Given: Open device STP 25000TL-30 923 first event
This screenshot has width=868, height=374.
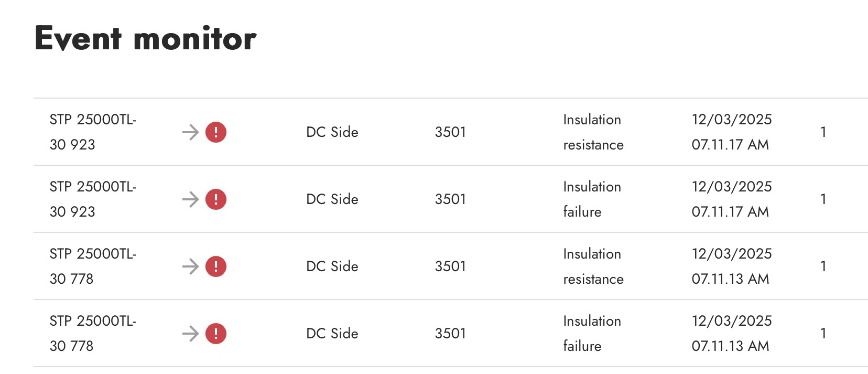Looking at the screenshot, I should pyautogui.click(x=93, y=132).
